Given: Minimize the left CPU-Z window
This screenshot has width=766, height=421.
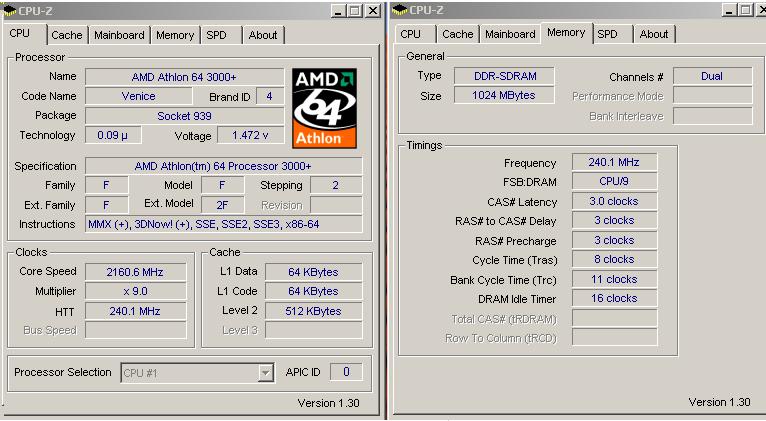Looking at the screenshot, I should (x=339, y=10).
